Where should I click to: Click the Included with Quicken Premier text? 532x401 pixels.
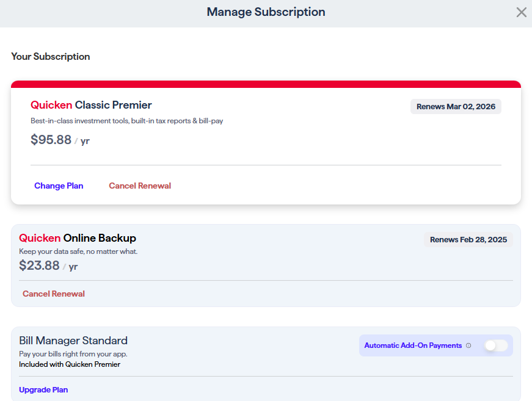(x=70, y=364)
